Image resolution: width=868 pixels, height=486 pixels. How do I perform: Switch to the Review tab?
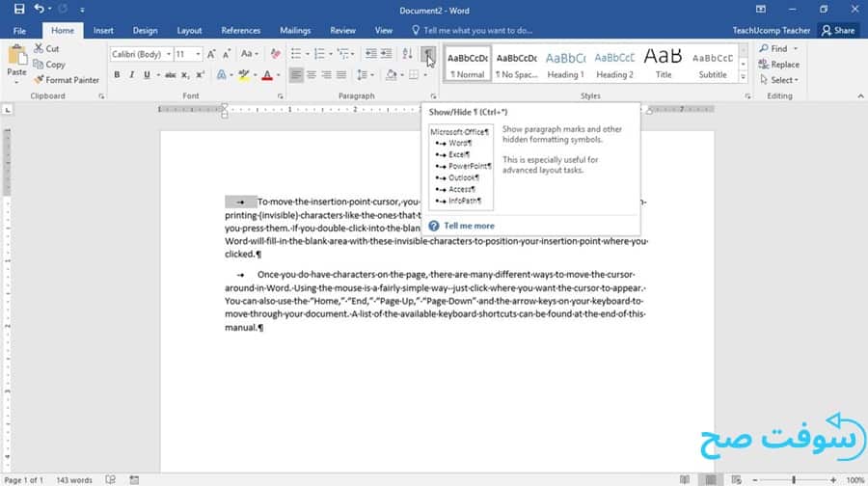(342, 31)
